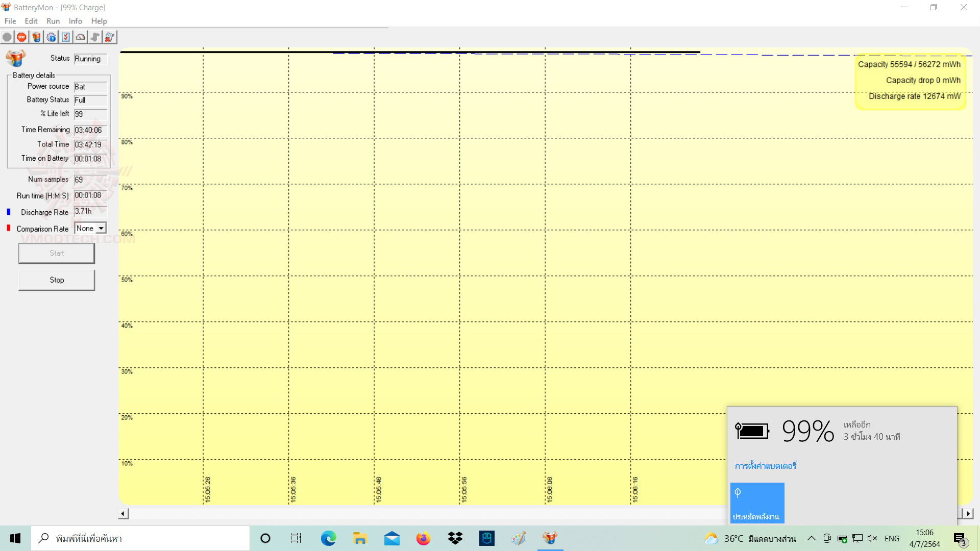This screenshot has height=551, width=980.
Task: Open Firefox from the taskbar
Action: pyautogui.click(x=423, y=538)
